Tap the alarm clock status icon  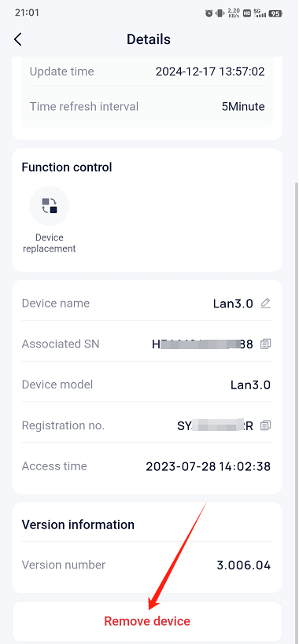(209, 13)
